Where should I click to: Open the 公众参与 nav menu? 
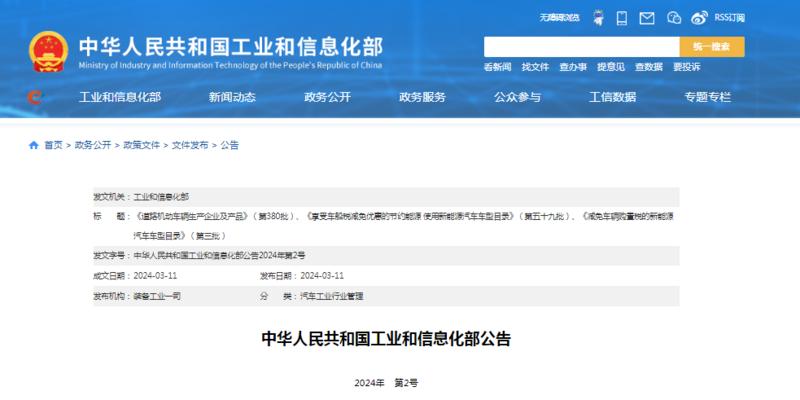[517, 97]
